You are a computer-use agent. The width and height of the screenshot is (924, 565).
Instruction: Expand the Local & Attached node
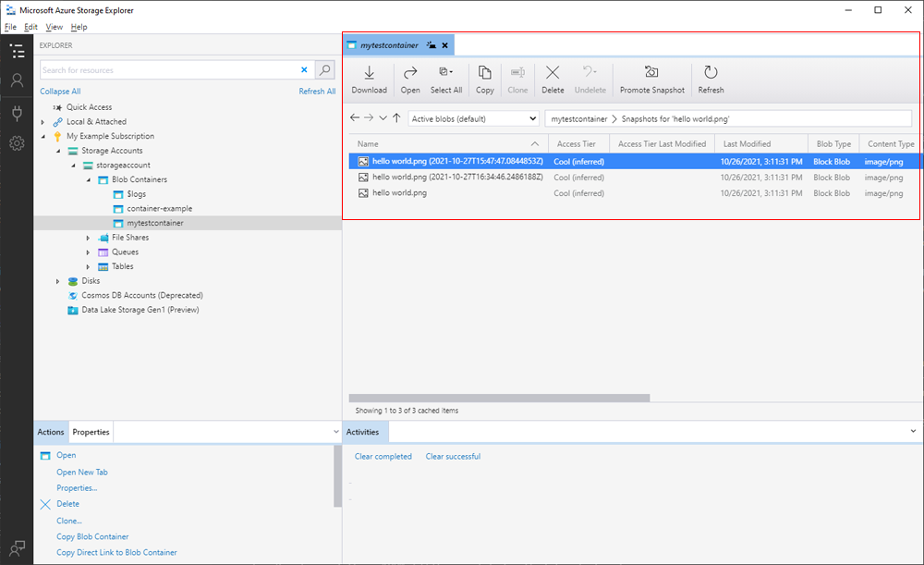(43, 122)
